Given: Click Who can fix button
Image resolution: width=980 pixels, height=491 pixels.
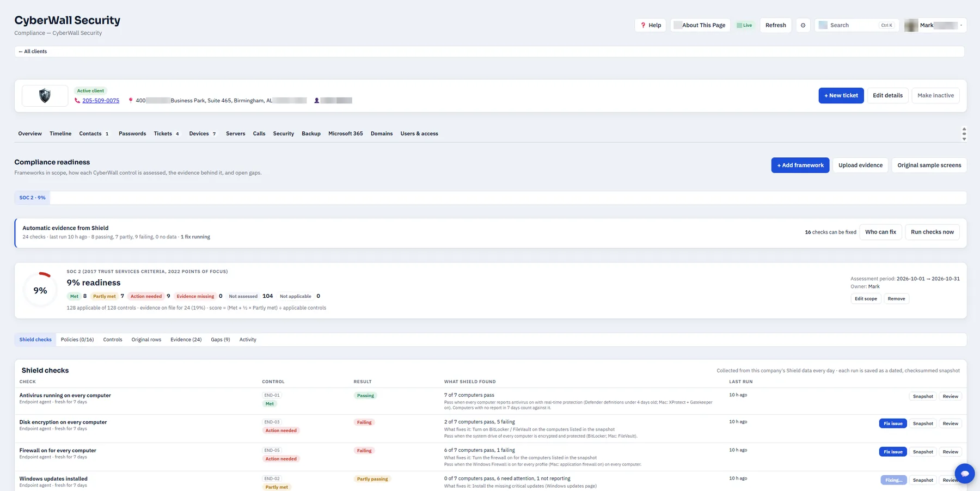Looking at the screenshot, I should (x=880, y=232).
